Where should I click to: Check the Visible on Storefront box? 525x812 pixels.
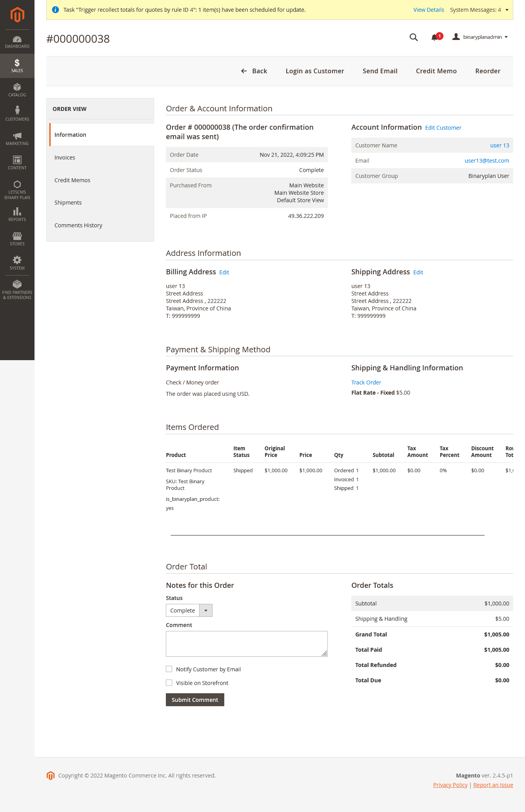(169, 683)
